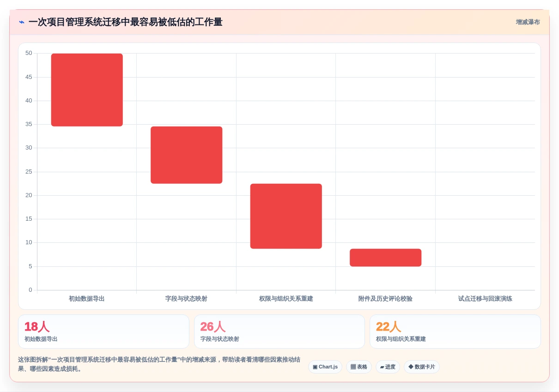Open the 26人 字段与状态映射 stat card

point(279,332)
